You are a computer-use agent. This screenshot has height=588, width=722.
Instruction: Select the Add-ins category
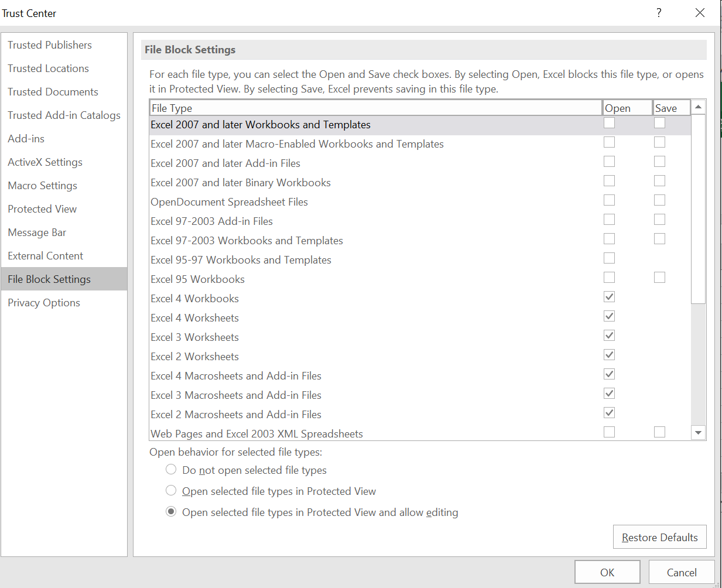click(64, 139)
